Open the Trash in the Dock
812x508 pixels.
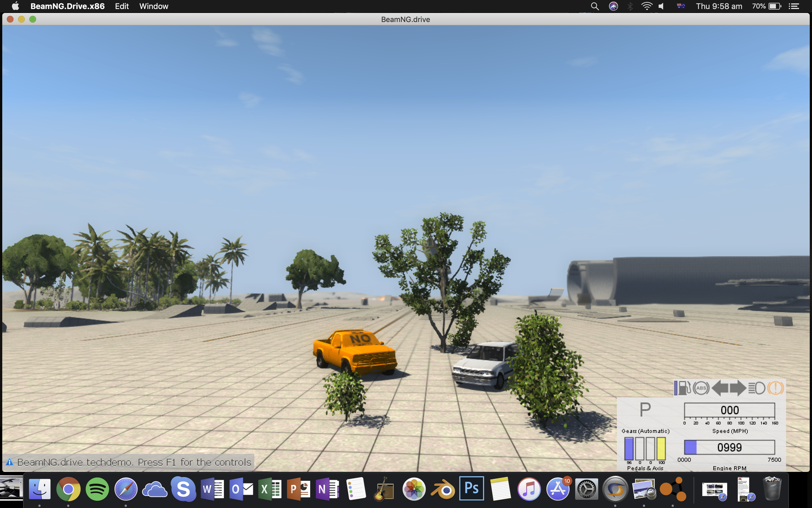pos(772,489)
